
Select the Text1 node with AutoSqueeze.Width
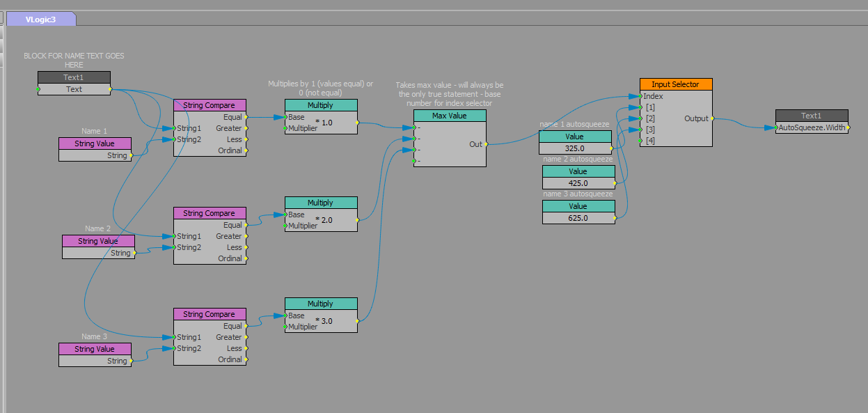tap(812, 116)
